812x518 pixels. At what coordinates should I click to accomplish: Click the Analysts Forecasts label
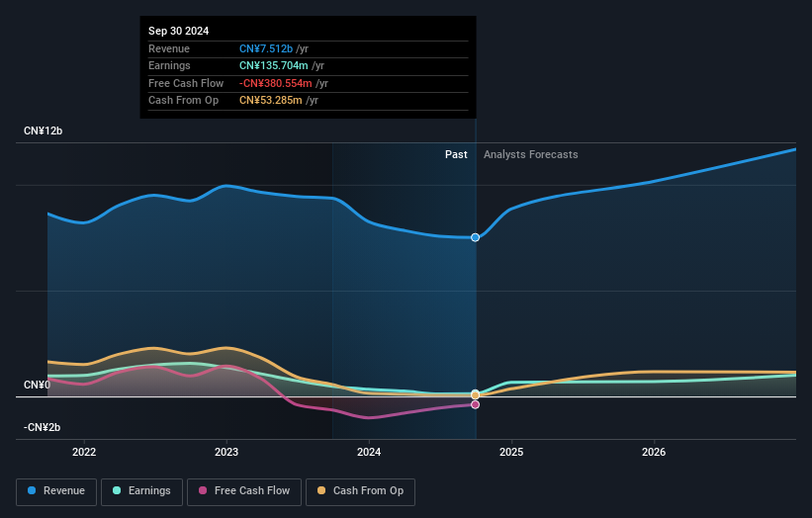531,155
